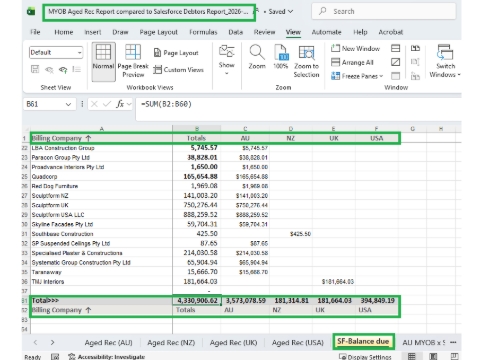This screenshot has height=360, width=480.
Task: Set zoom to 100%
Action: click(x=281, y=57)
